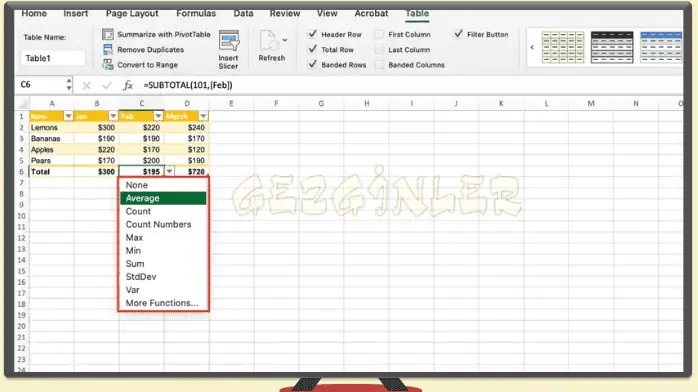Click the Summarize with PivotTable label

coord(164,34)
